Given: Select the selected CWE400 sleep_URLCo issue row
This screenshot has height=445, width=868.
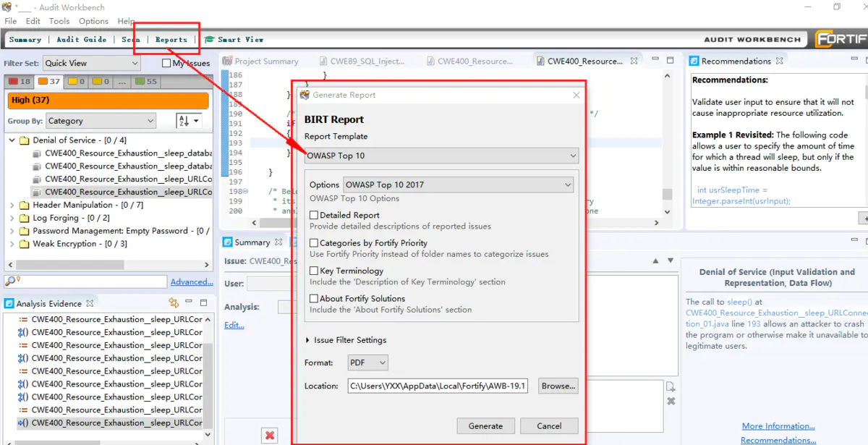Looking at the screenshot, I should click(x=122, y=192).
